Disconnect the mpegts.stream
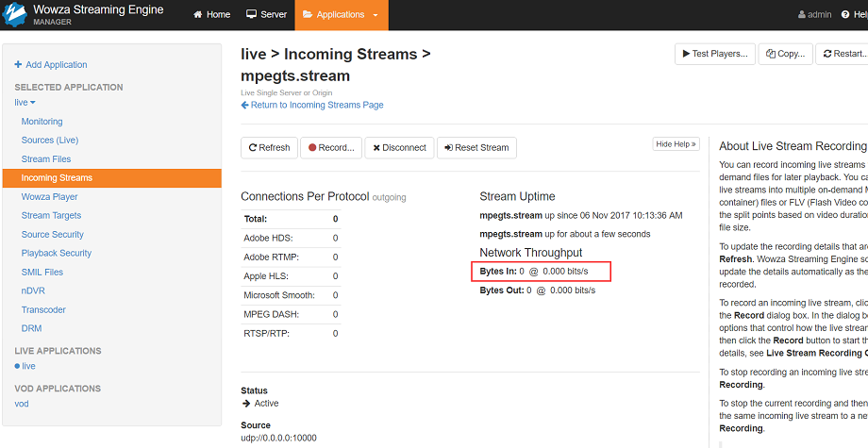The image size is (868, 448). tap(399, 148)
